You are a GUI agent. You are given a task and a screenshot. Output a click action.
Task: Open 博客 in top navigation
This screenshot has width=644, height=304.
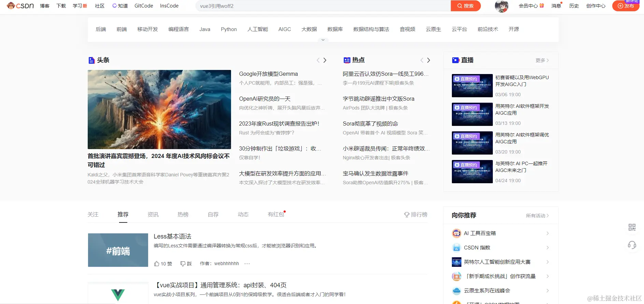pyautogui.click(x=45, y=6)
